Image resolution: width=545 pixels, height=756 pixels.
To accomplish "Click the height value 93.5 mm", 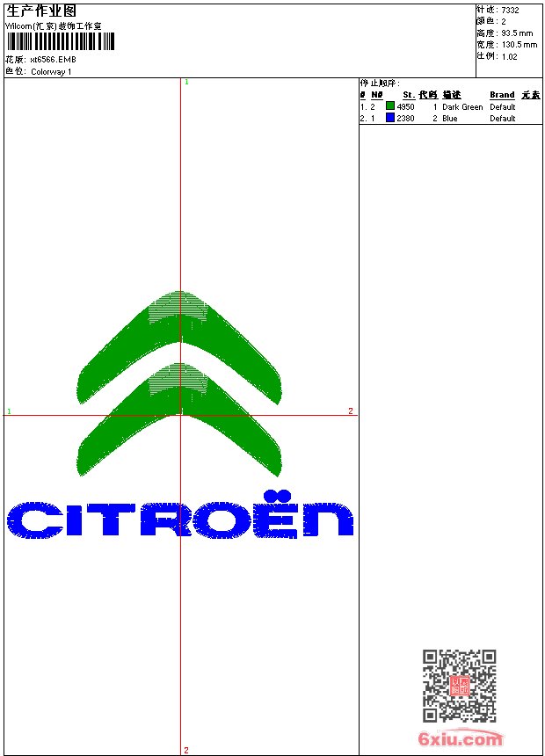I will pos(517,33).
